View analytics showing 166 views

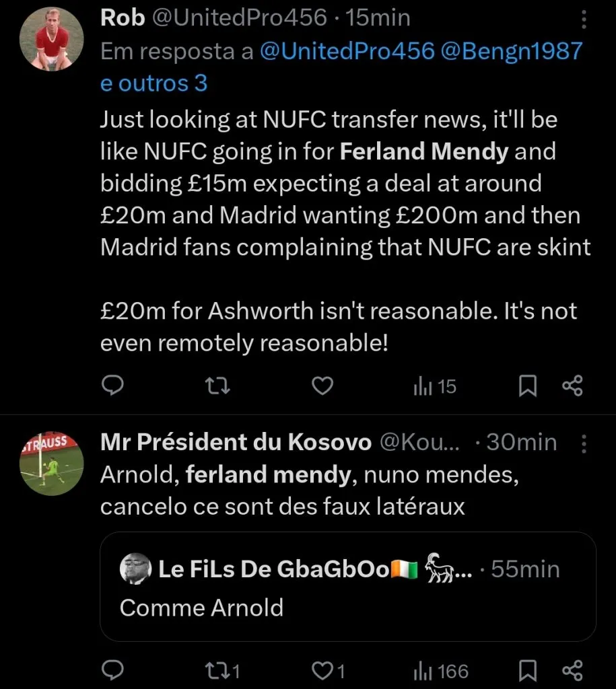(440, 670)
